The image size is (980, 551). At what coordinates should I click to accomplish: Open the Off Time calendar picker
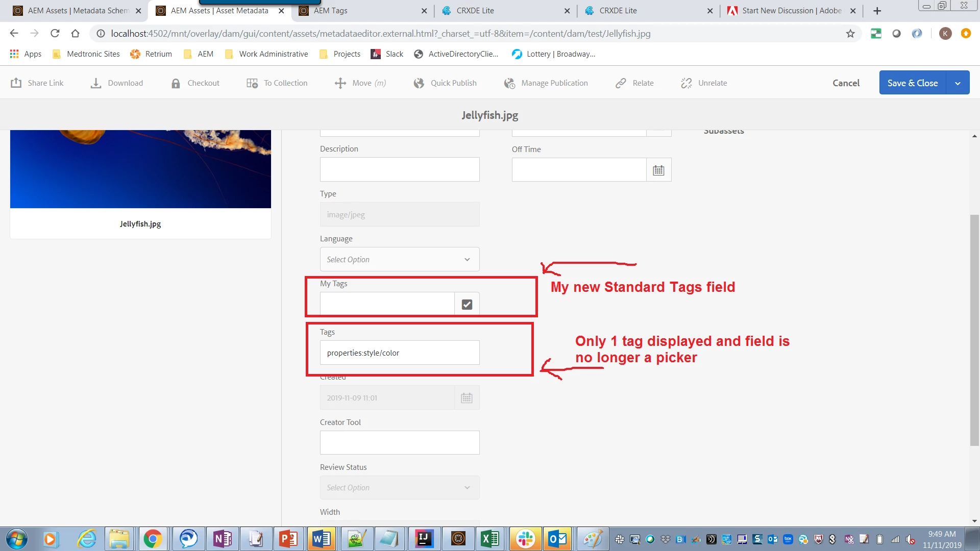658,170
